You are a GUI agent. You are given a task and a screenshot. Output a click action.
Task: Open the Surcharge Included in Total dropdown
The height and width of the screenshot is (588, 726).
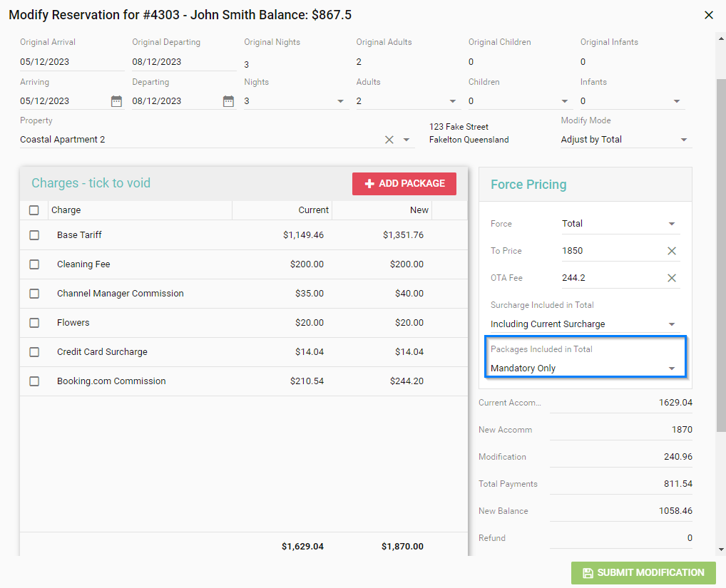671,324
